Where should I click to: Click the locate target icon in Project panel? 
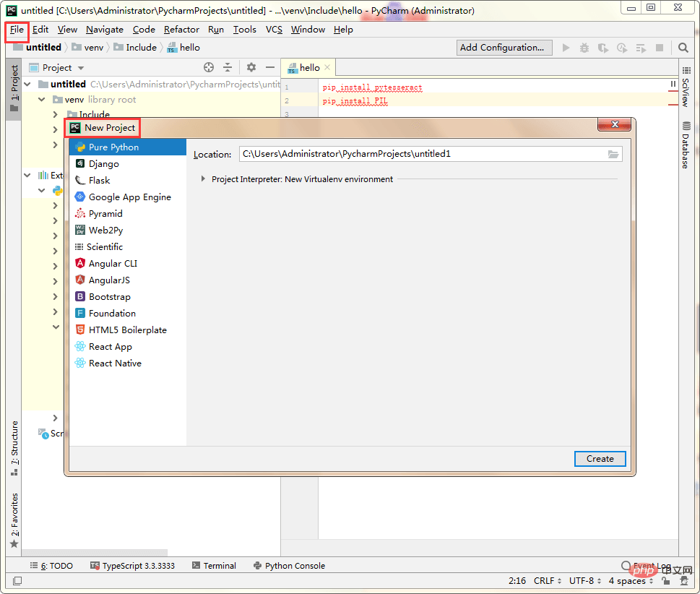point(209,67)
